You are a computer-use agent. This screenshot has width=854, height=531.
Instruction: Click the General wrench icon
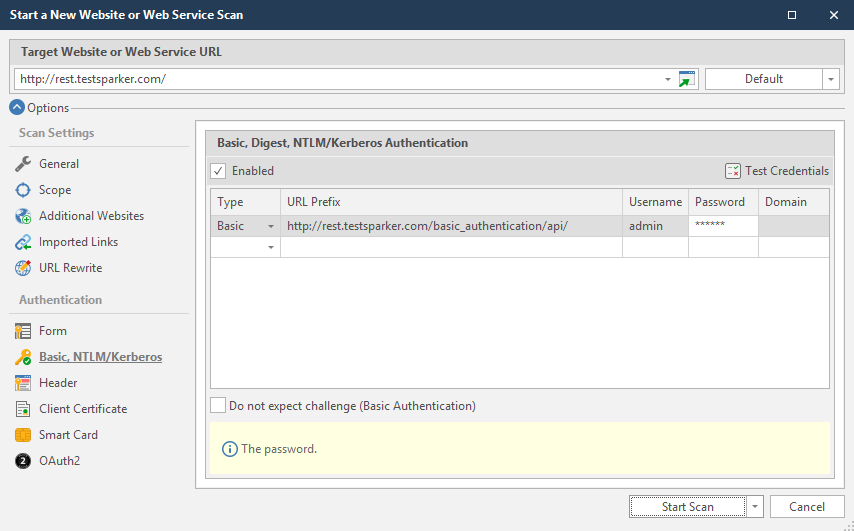point(23,164)
